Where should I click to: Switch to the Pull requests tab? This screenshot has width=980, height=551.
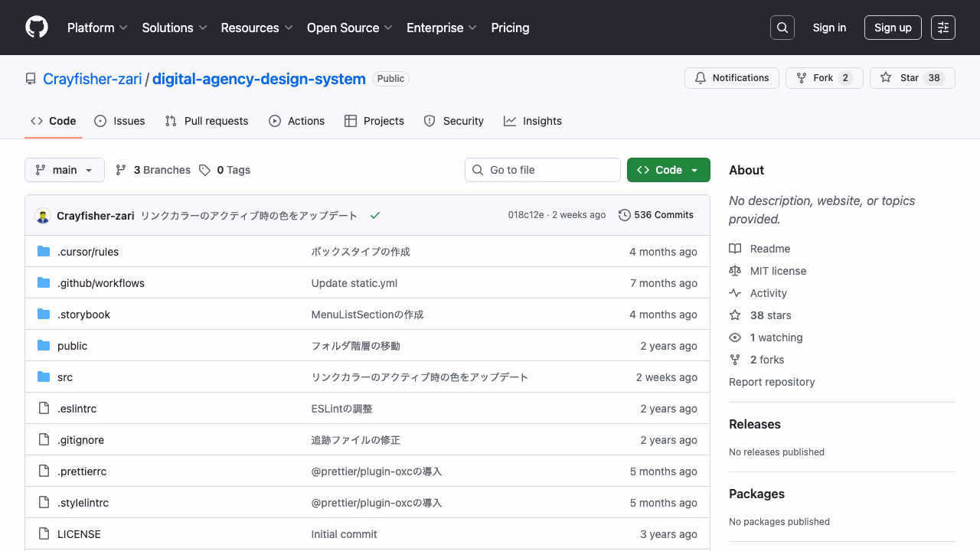(206, 121)
